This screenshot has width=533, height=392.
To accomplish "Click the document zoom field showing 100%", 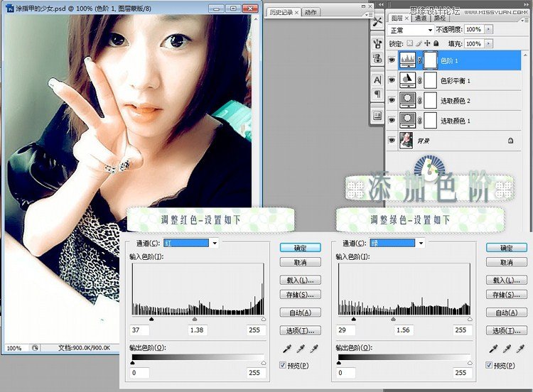I will pyautogui.click(x=16, y=348).
